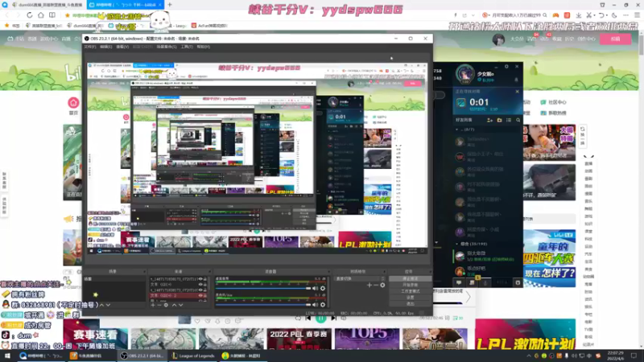Mute first audio mixer channel speaker
644x362 pixels.
[x=315, y=289]
